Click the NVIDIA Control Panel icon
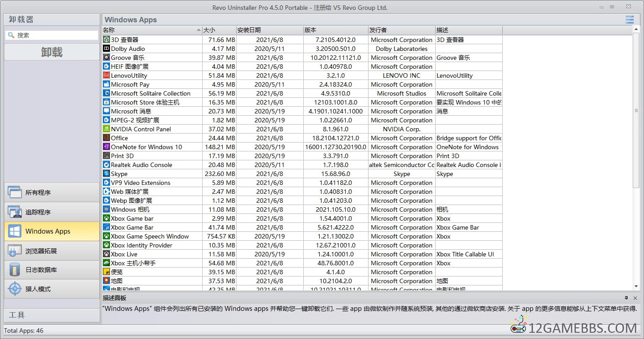Viewport: 644px width, 339px height. pos(106,129)
